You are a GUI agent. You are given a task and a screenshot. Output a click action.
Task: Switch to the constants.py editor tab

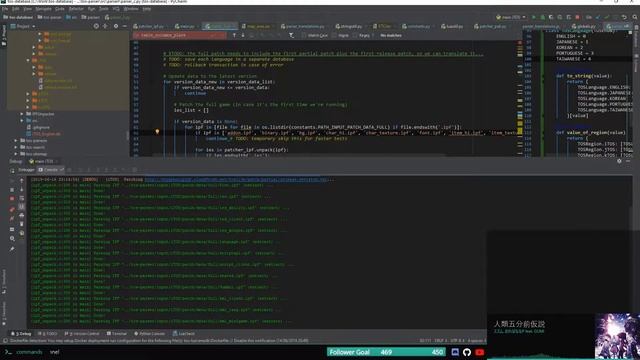pyautogui.click(x=418, y=26)
